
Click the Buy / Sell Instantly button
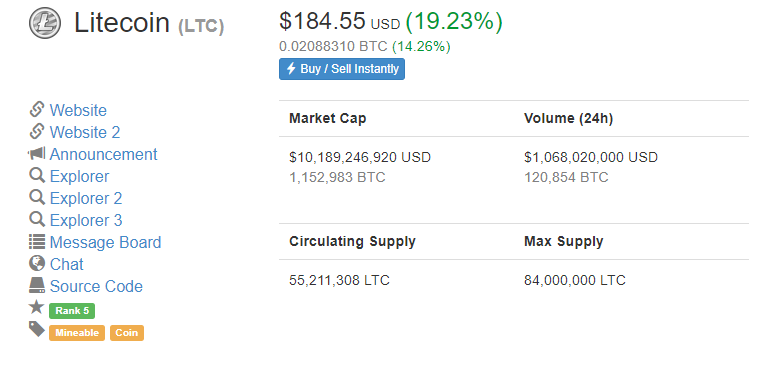click(342, 69)
